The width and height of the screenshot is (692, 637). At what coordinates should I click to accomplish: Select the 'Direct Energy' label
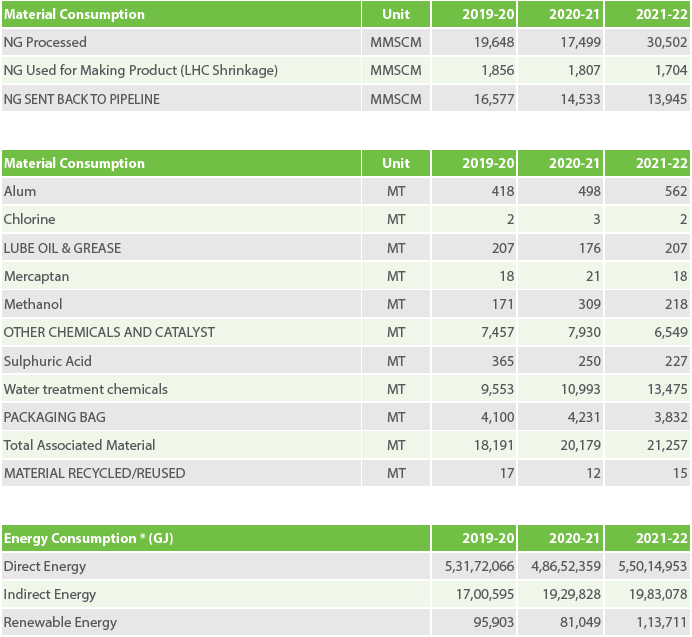45,567
